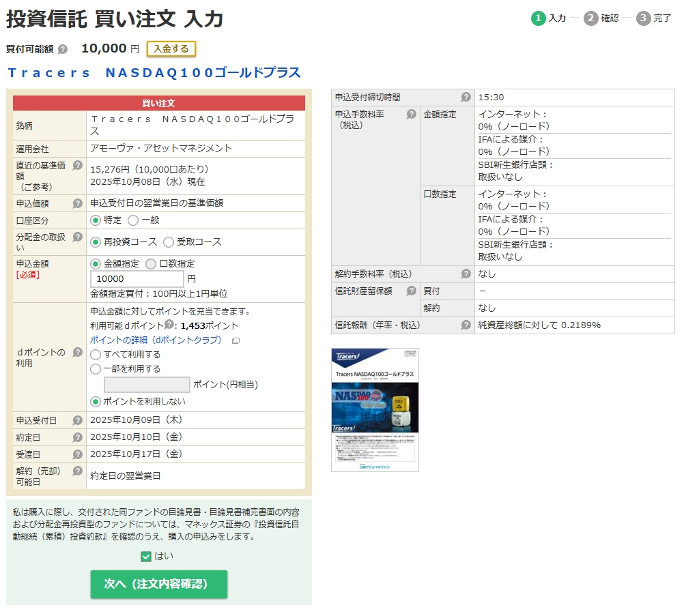Click the 入金する button
This screenshot has width=684, height=616.
171,50
